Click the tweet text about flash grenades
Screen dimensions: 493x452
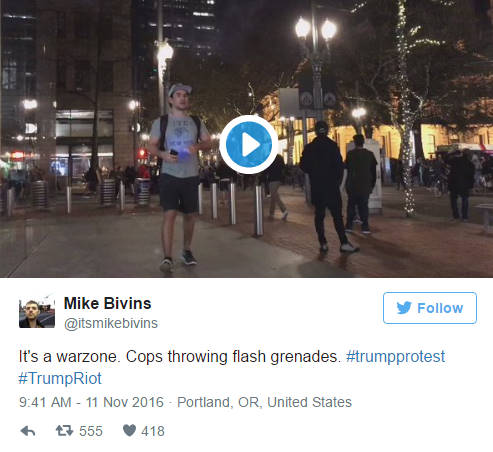180,356
